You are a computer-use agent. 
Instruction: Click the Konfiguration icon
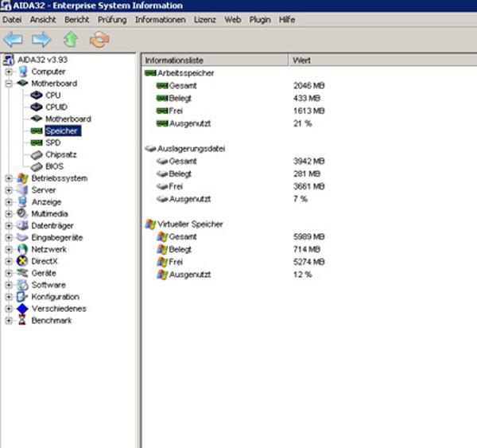tap(22, 297)
